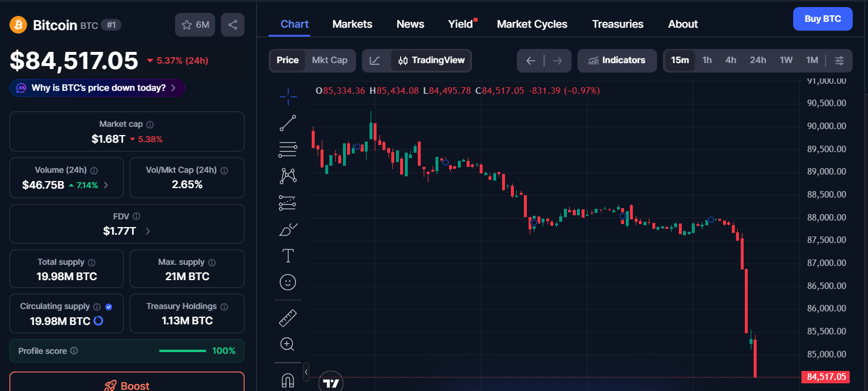The height and width of the screenshot is (391, 868).
Task: Expand Volume (24h) details chevron
Action: coord(106,185)
